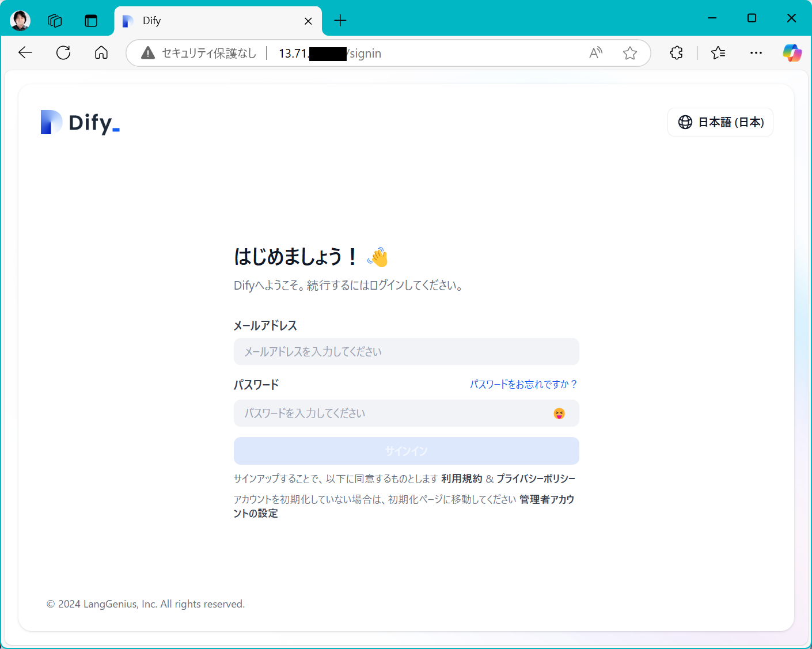
Task: Open browser Settings and more menu
Action: point(756,52)
